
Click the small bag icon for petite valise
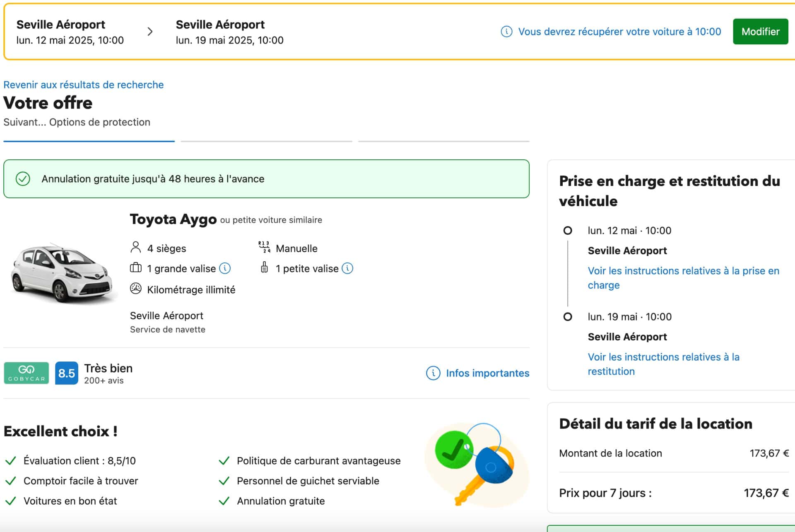coord(264,268)
